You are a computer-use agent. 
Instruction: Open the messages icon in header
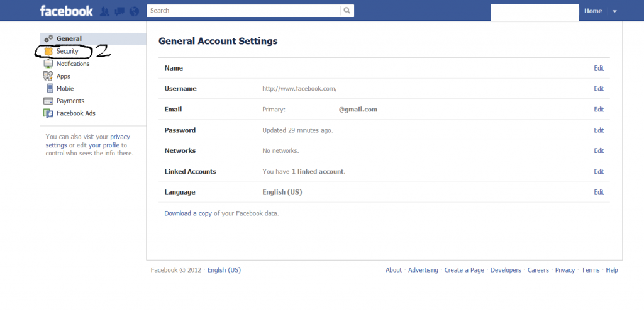tap(119, 11)
